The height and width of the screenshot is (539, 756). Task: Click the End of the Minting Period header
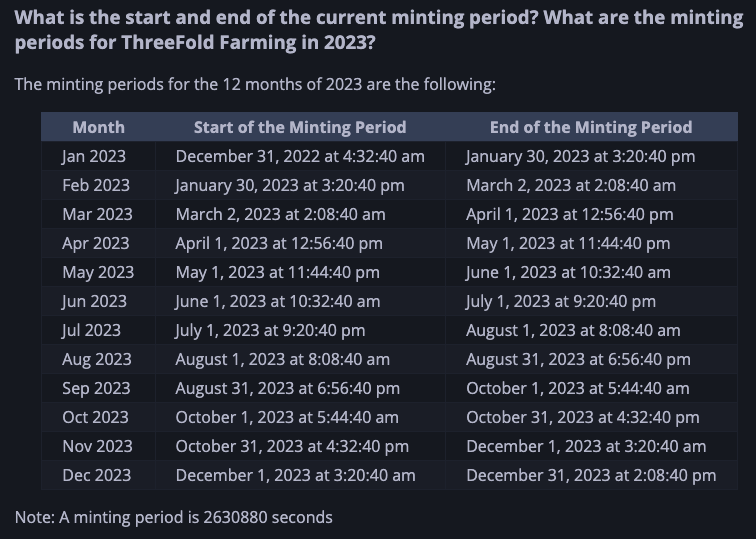pos(591,127)
